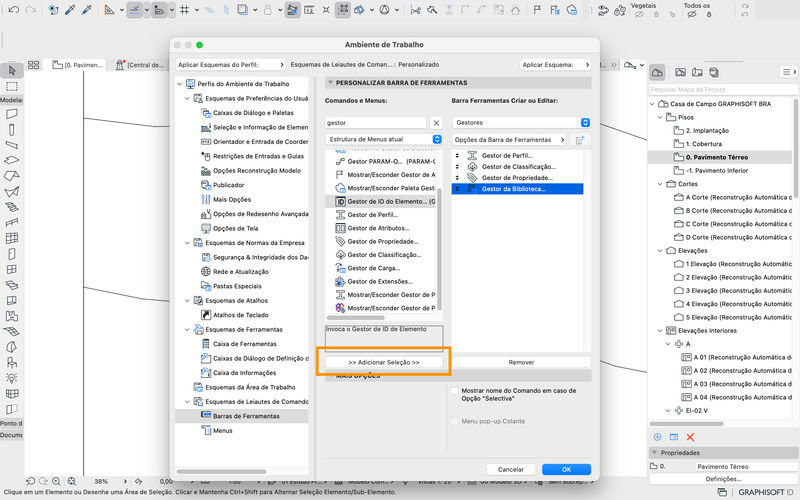The width and height of the screenshot is (800, 500).
Task: Click Cancelar button
Action: pyautogui.click(x=511, y=469)
